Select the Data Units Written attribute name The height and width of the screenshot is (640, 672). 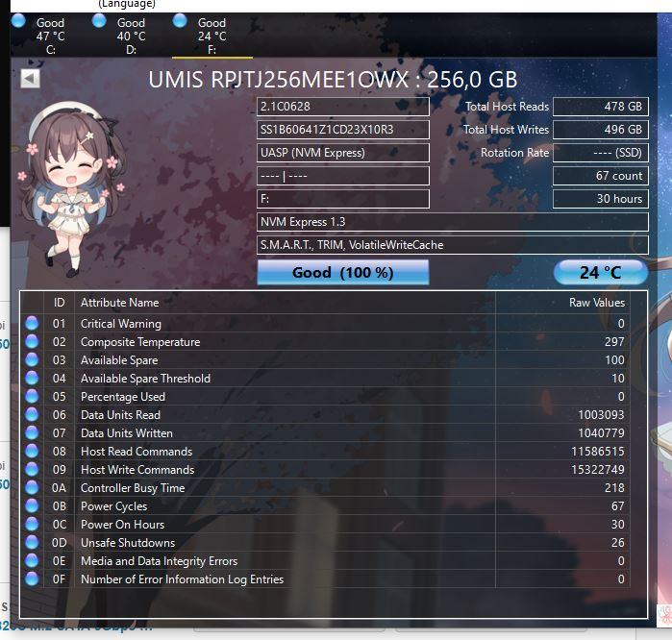[127, 433]
